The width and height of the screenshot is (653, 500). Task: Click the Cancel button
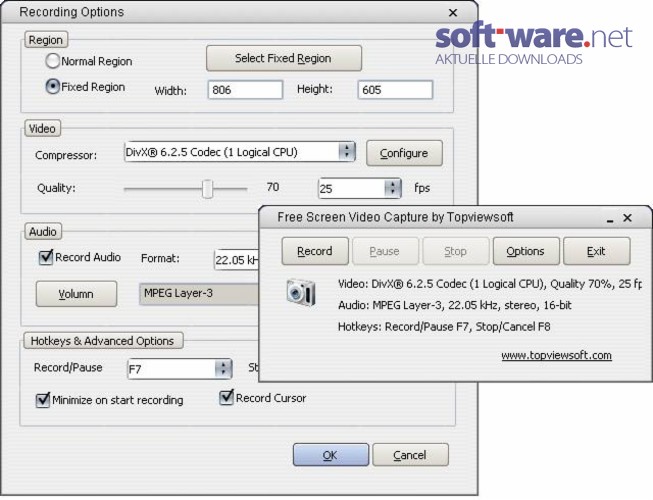(410, 455)
